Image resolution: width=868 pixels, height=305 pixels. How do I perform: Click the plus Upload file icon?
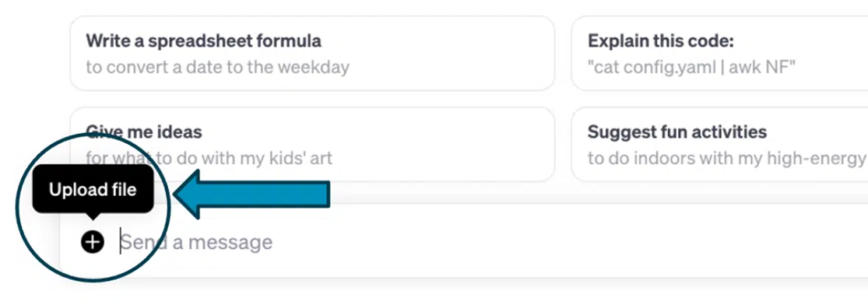coord(92,242)
